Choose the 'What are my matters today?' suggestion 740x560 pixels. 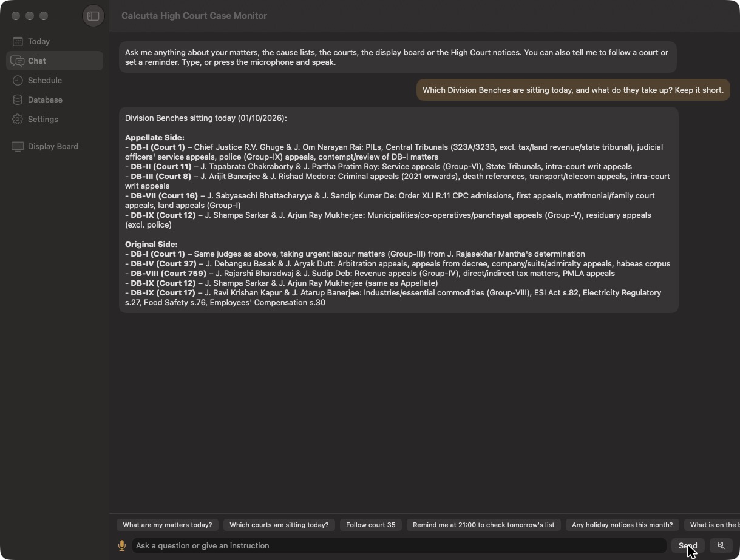(168, 525)
